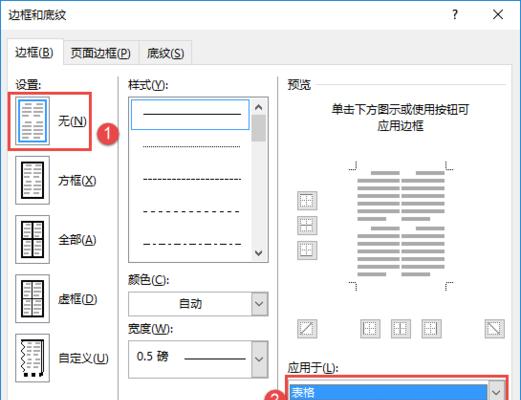Toggle the inside vertical border button

click(x=401, y=329)
